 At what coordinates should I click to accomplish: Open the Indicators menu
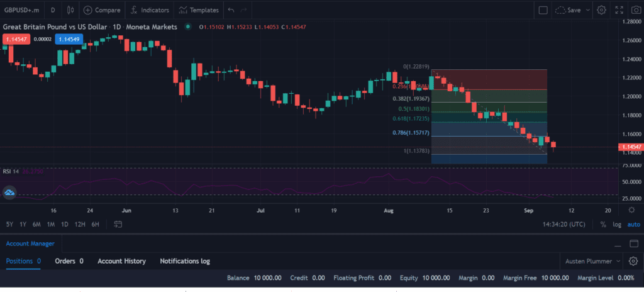(150, 10)
